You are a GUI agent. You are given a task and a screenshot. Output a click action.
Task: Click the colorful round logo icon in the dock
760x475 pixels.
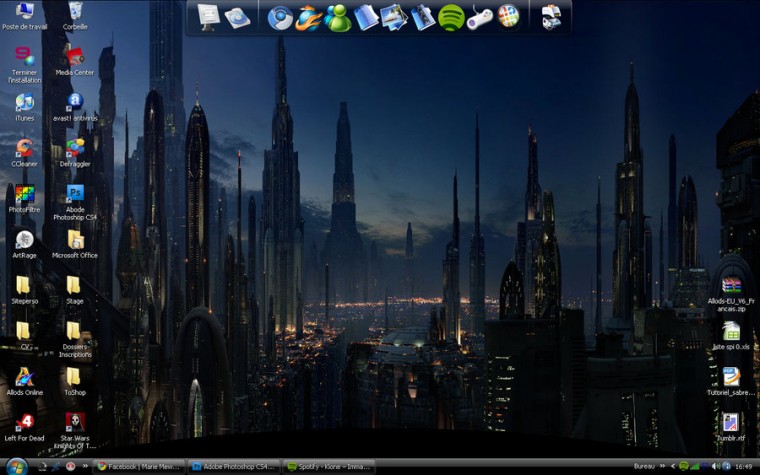pos(508,16)
